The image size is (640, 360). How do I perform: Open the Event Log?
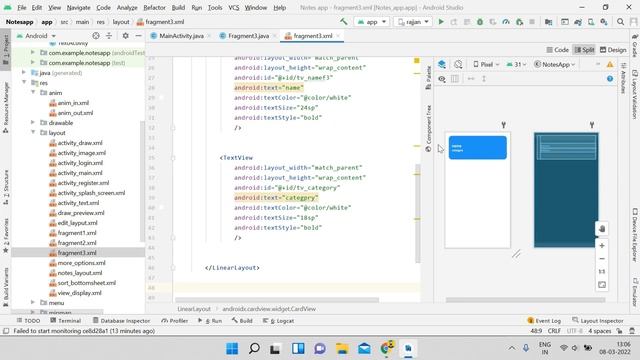click(544, 321)
